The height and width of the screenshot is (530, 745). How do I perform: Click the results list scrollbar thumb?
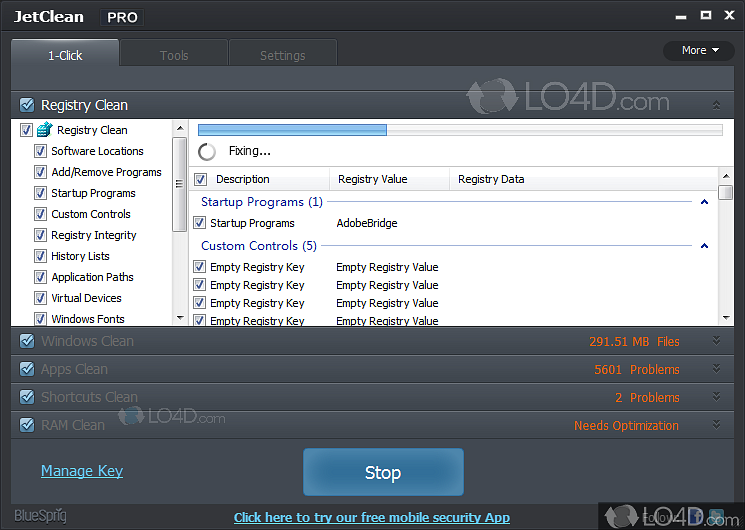coord(726,193)
